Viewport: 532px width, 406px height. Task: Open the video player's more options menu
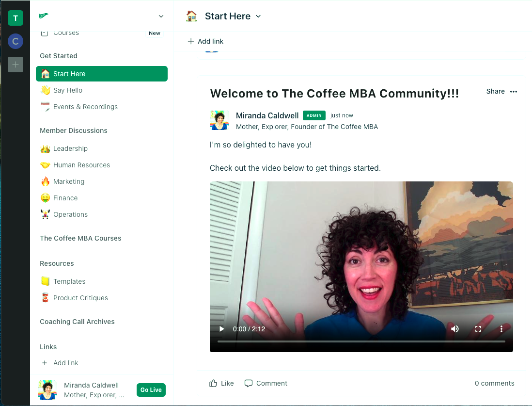[x=501, y=329]
